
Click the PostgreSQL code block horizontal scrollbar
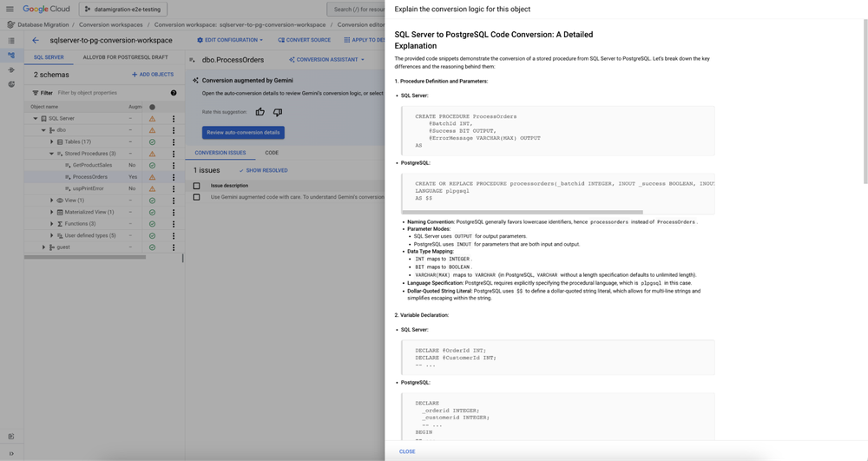pyautogui.click(x=522, y=212)
